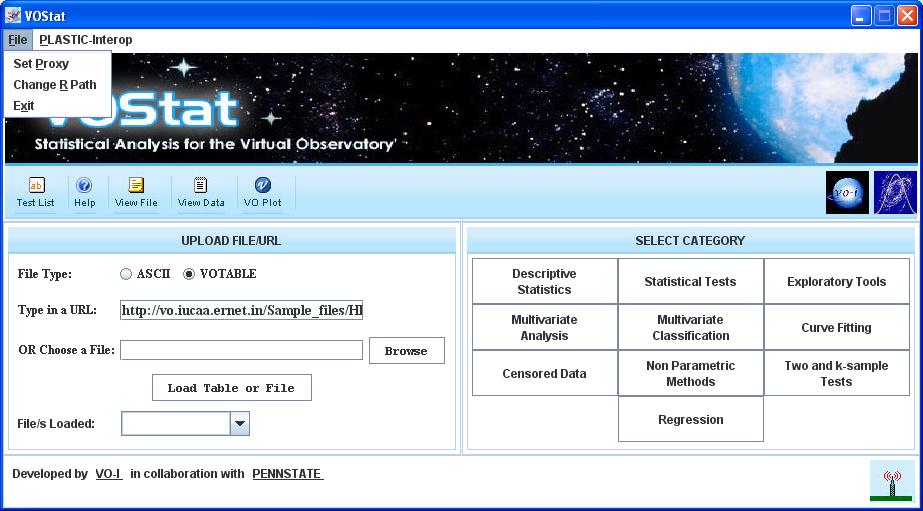Select the ASCII file type radio button
The width and height of the screenshot is (923, 511).
(x=126, y=274)
